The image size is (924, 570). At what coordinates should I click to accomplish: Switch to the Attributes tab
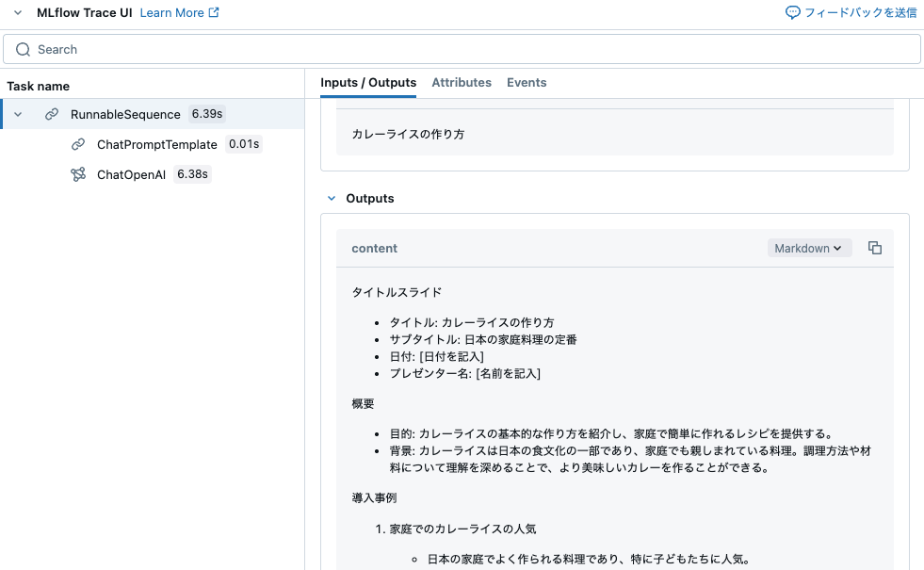pyautogui.click(x=462, y=83)
